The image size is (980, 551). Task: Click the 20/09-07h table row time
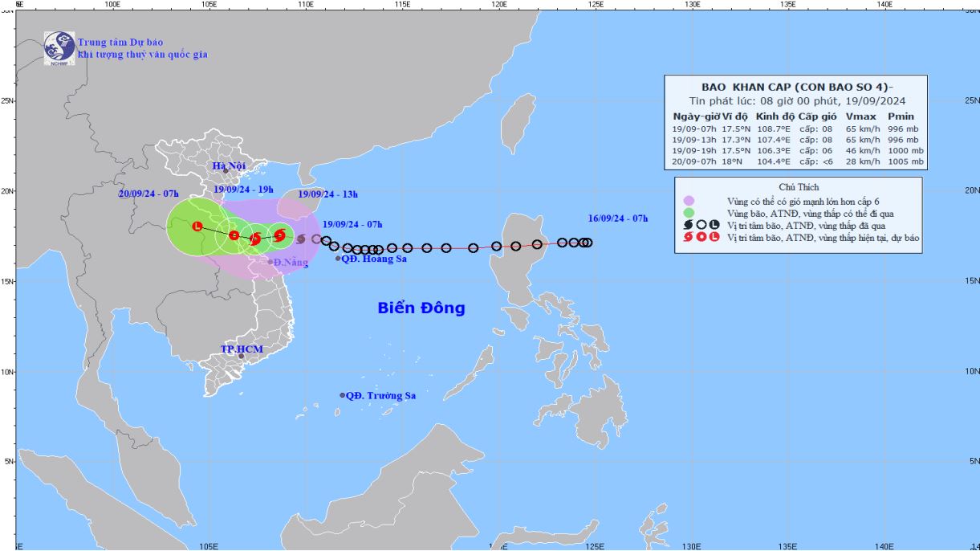pyautogui.click(x=696, y=162)
